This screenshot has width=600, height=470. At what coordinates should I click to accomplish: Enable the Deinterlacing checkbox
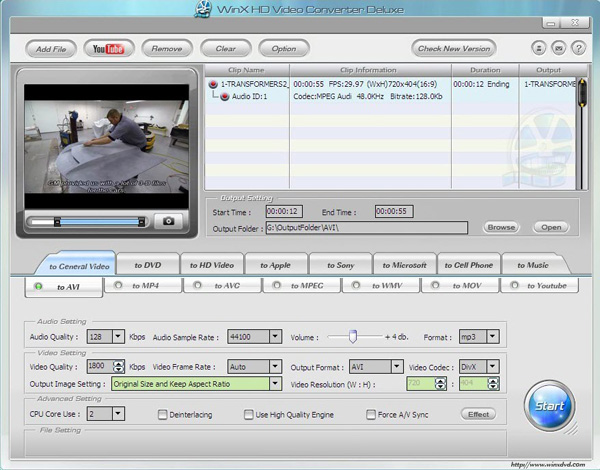(163, 415)
